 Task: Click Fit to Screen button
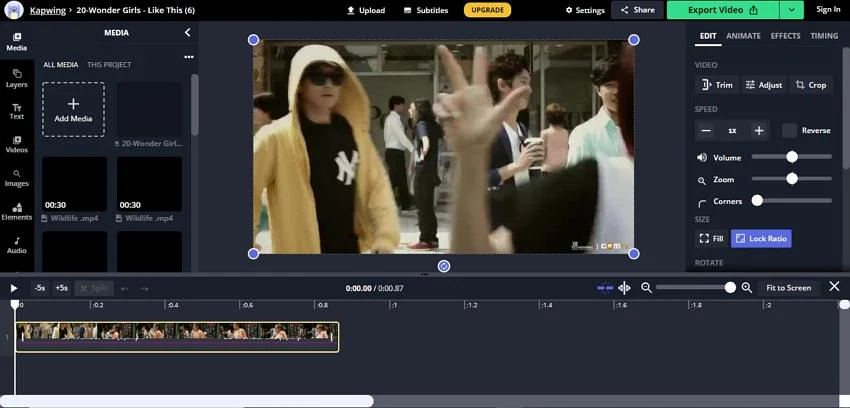click(789, 288)
